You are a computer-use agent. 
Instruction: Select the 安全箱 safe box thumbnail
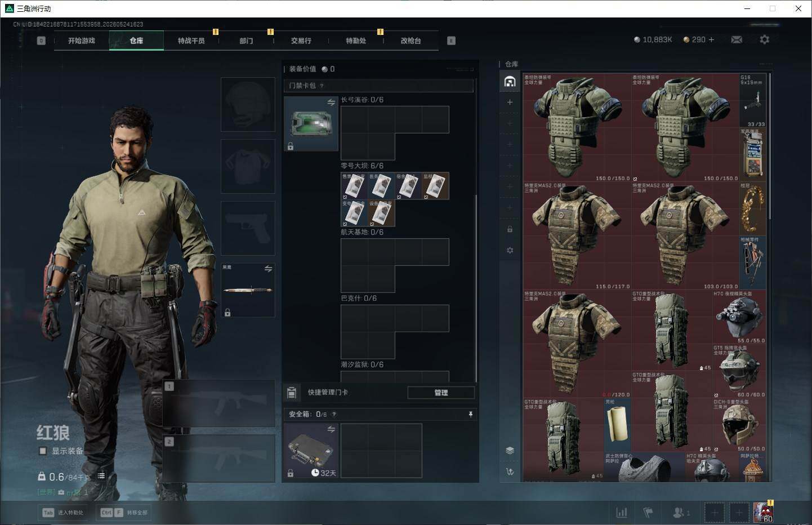(311, 451)
